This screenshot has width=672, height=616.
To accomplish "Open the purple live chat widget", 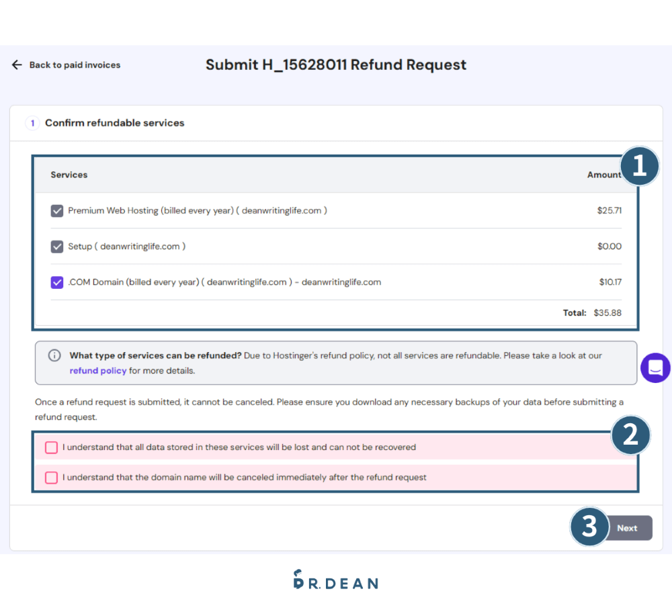I will pos(655,367).
